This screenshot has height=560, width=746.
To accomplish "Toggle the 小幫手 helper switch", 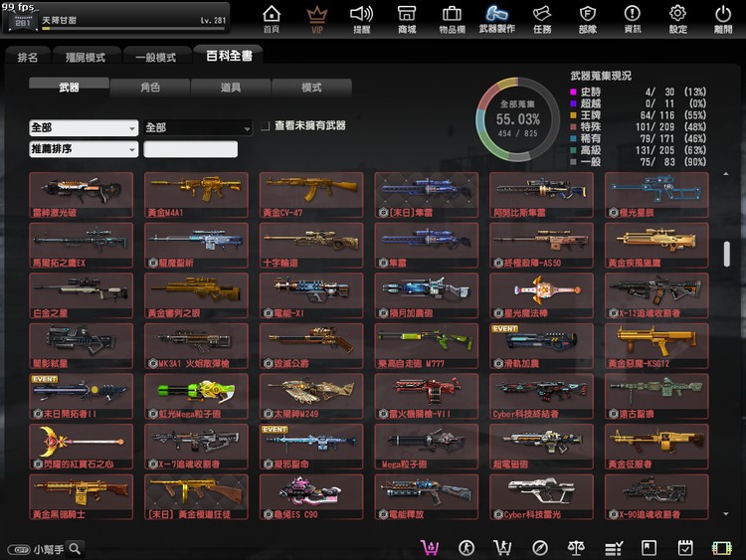I will [x=19, y=550].
